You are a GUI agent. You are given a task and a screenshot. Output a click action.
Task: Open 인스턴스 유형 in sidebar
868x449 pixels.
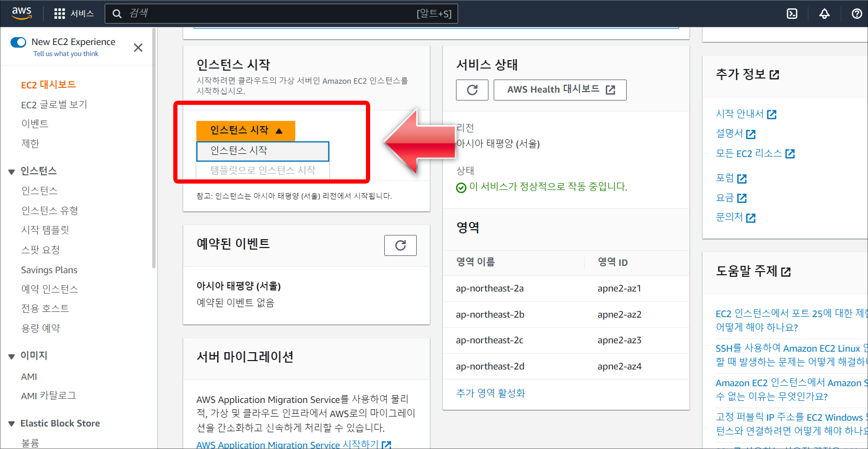pos(50,210)
